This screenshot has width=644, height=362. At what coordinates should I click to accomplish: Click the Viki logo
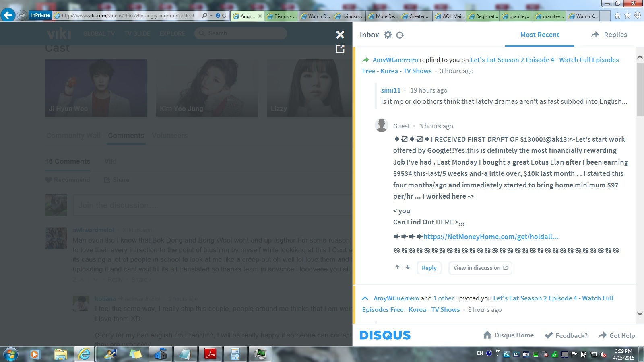59,33
